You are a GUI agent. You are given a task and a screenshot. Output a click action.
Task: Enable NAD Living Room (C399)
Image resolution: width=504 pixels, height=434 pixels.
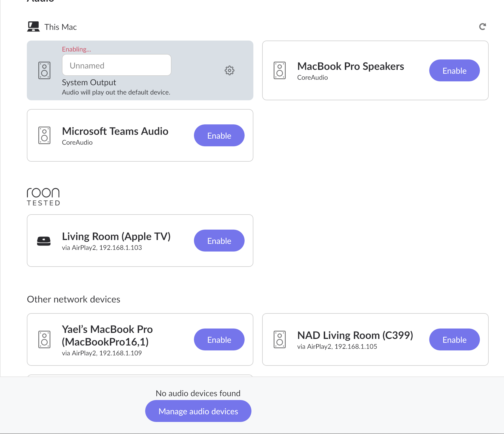tap(454, 339)
